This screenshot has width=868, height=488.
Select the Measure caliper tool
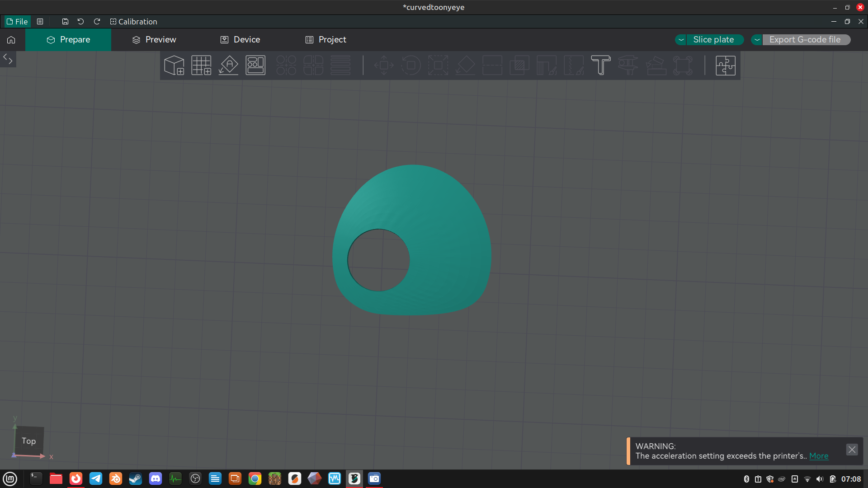628,66
